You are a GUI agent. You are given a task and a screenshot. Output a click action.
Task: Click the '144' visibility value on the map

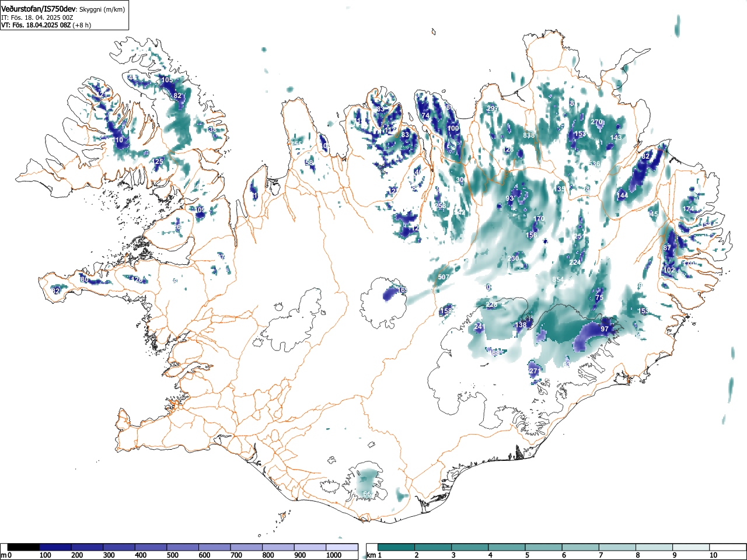click(623, 195)
